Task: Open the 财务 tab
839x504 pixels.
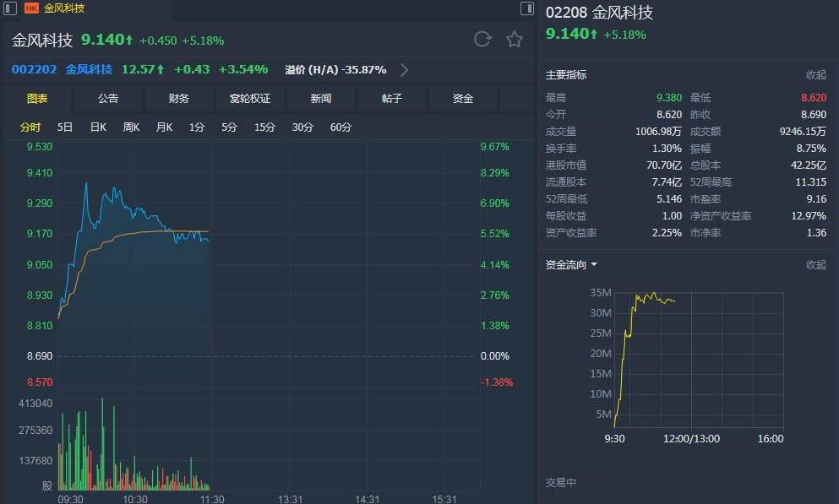Action: [x=179, y=98]
